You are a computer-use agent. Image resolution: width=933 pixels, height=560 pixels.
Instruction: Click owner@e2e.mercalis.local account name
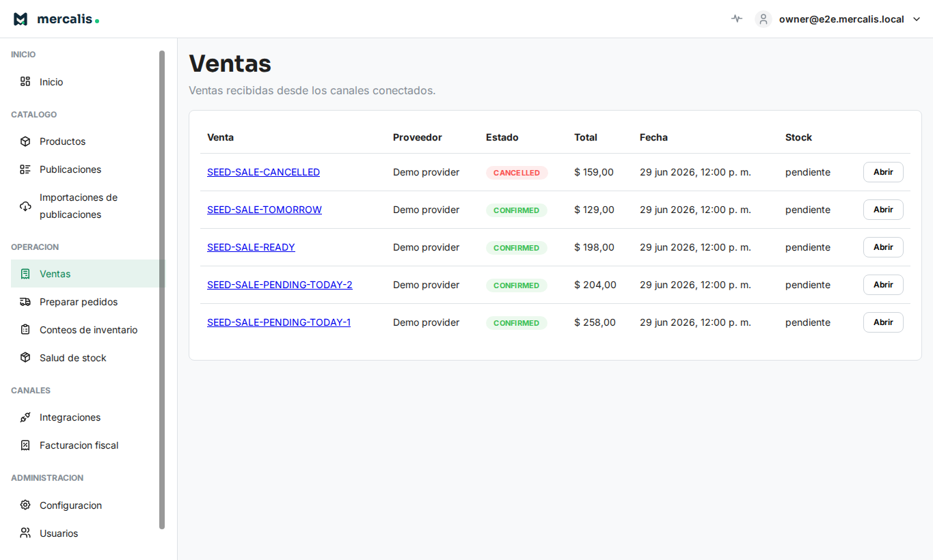[x=841, y=19]
